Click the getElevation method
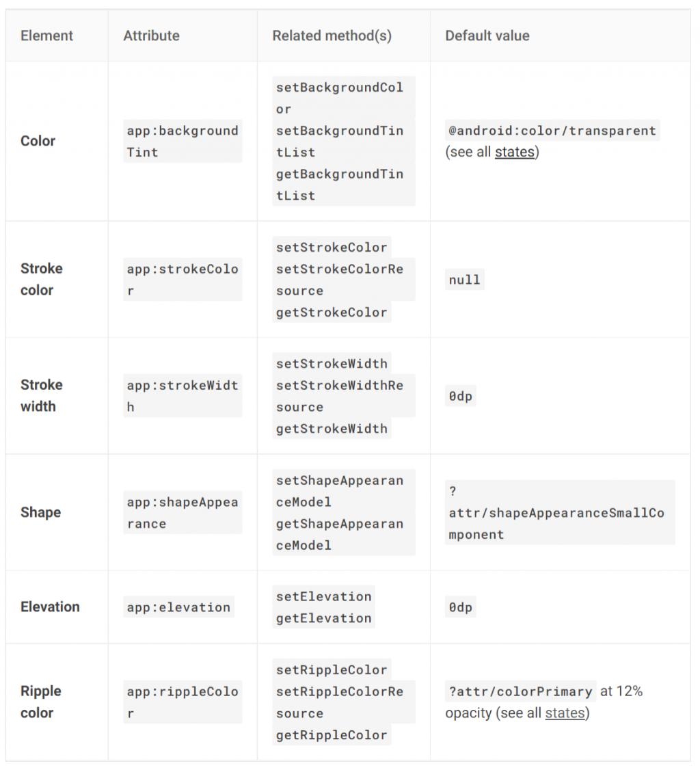The image size is (700, 770). click(324, 618)
